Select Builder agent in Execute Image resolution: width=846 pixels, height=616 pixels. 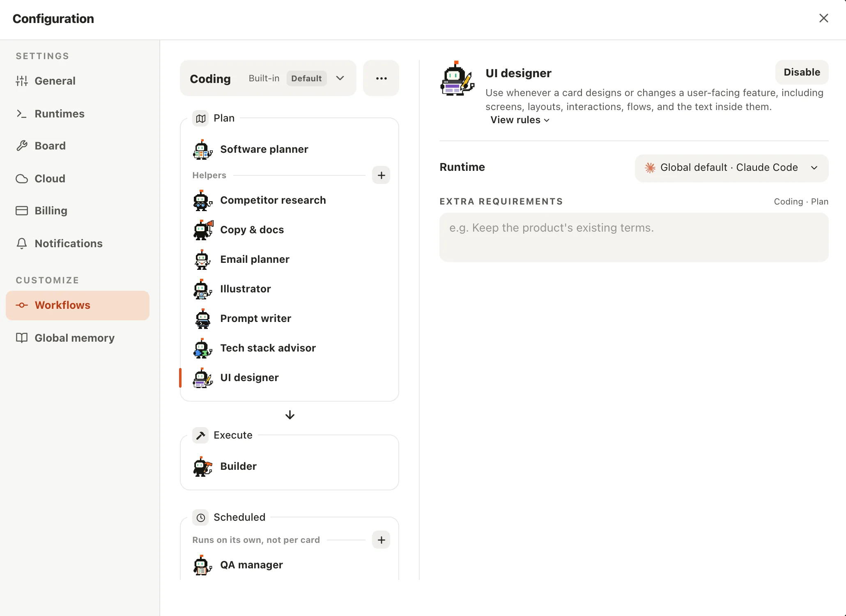pyautogui.click(x=289, y=467)
